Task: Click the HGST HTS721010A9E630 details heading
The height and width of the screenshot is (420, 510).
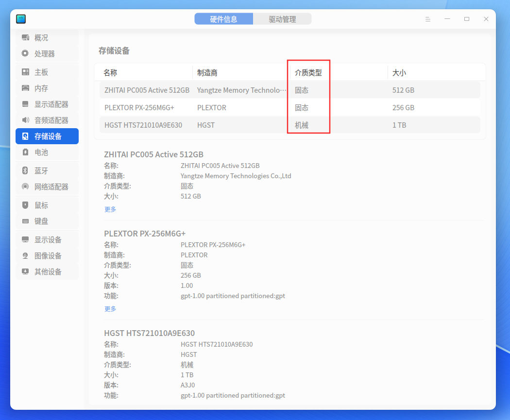Action: (x=149, y=333)
